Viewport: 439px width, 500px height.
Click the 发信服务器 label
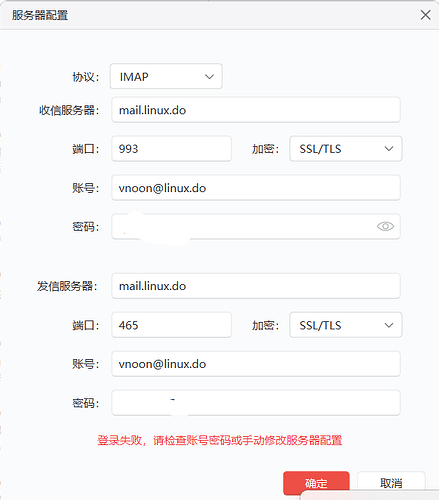[x=67, y=286]
